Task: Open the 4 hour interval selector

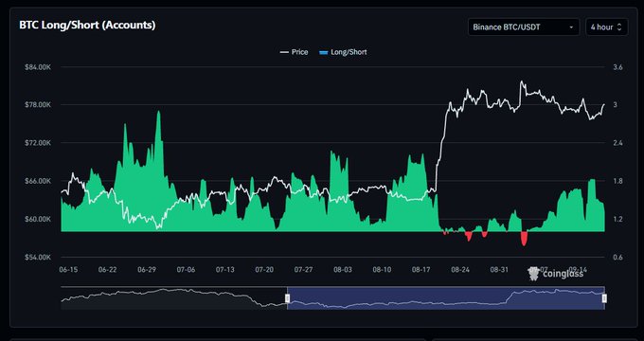Action: 606,27
